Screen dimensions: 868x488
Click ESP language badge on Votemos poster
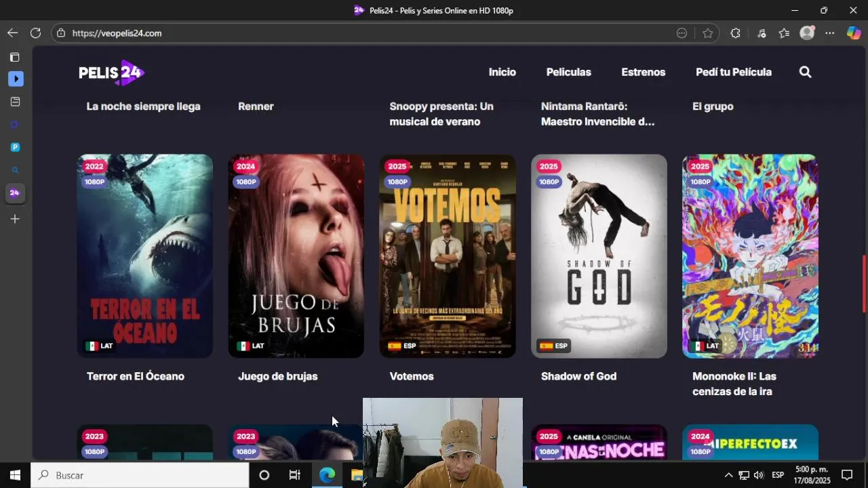(x=402, y=346)
